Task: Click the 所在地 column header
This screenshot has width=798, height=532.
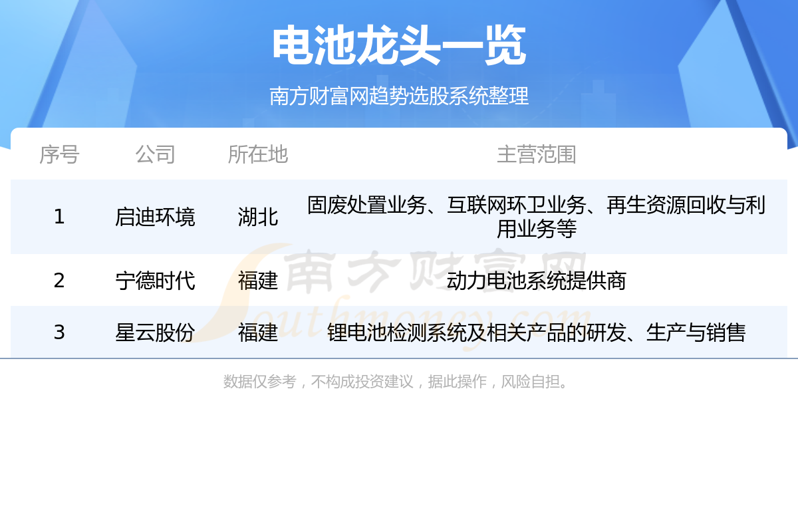Action: (258, 154)
